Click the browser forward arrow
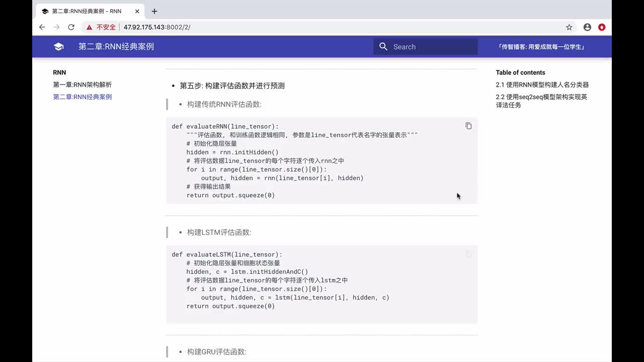644x362 pixels. 57,27
